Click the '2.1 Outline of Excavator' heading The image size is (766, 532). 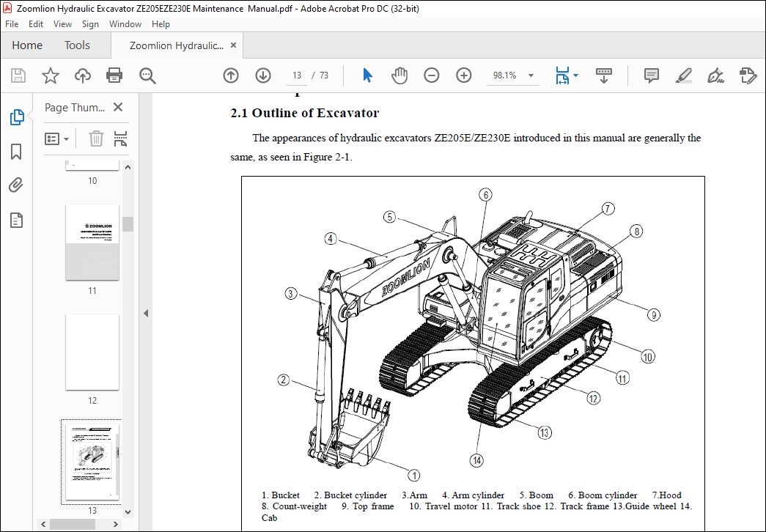coord(305,113)
